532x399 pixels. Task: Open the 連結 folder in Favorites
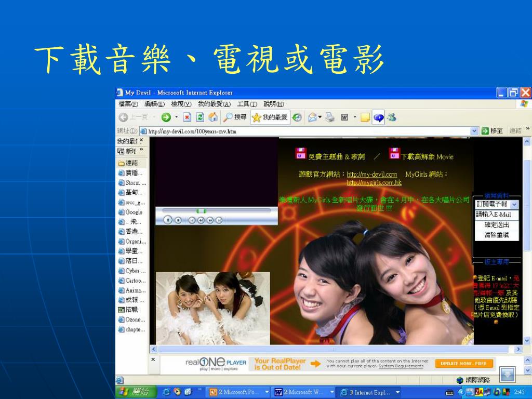click(x=128, y=163)
